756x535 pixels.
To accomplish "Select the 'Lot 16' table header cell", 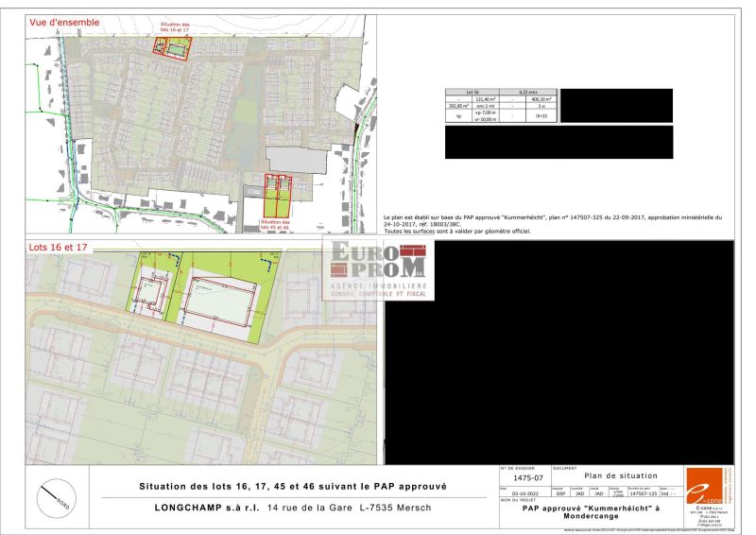I will (x=472, y=92).
